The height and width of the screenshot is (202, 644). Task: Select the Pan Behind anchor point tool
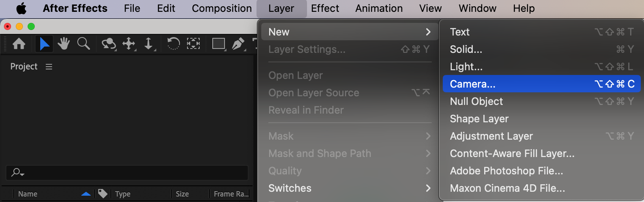[193, 43]
